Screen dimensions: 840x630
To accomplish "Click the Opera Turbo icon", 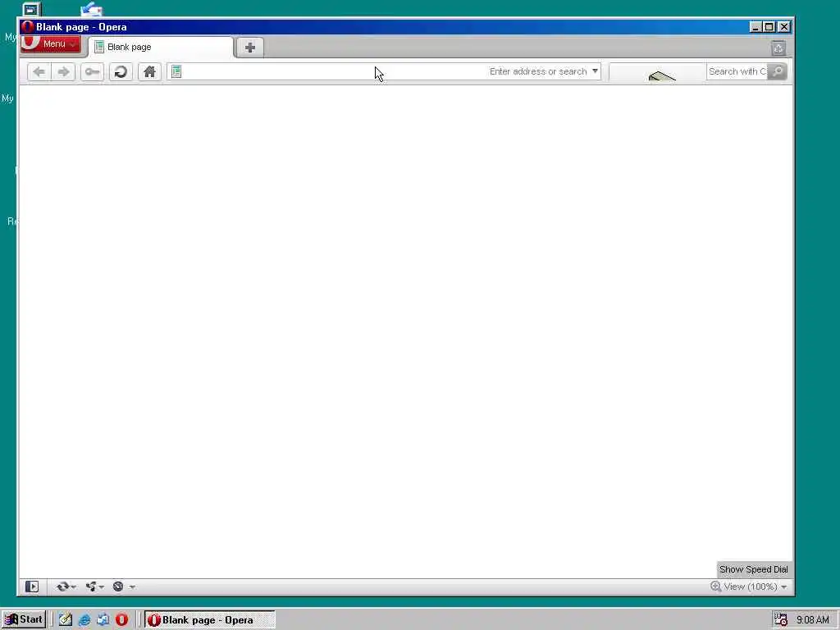I will coord(118,587).
